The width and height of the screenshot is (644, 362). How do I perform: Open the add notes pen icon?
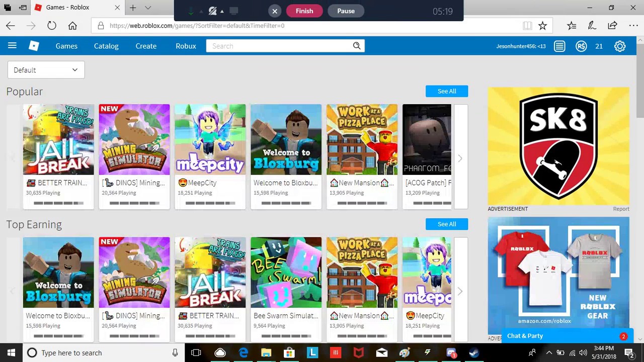592,26
